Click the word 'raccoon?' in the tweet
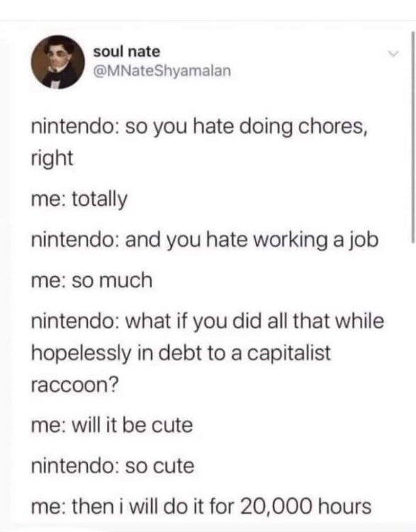 click(x=75, y=385)
